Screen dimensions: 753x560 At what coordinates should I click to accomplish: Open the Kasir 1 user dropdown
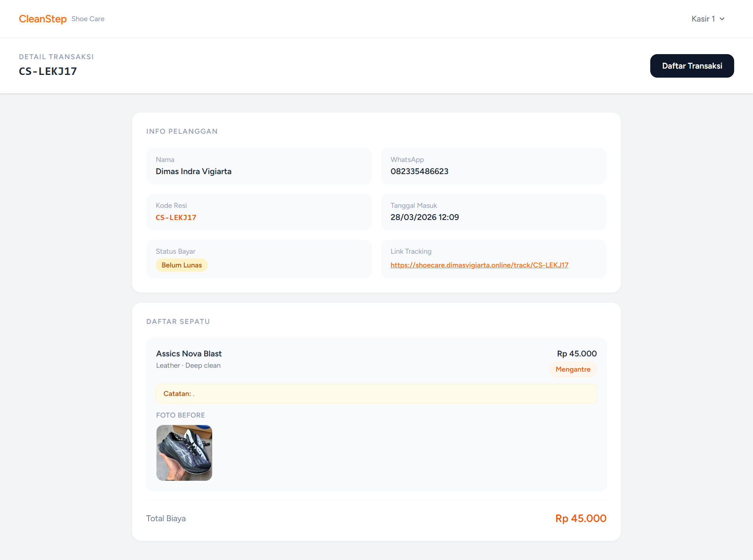click(708, 19)
